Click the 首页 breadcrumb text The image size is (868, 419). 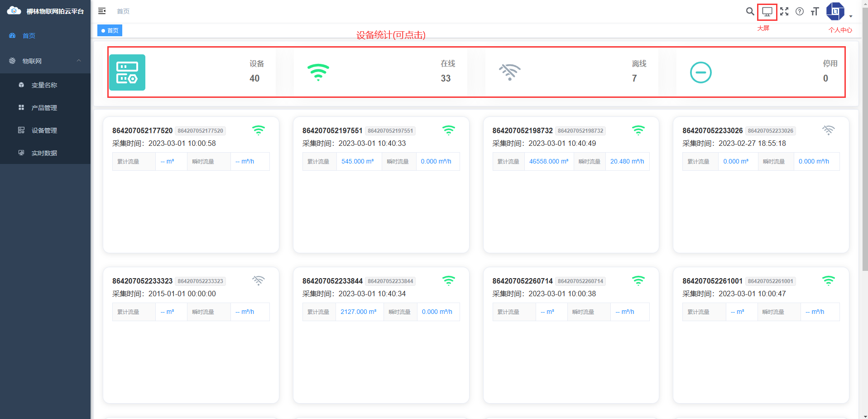(123, 11)
